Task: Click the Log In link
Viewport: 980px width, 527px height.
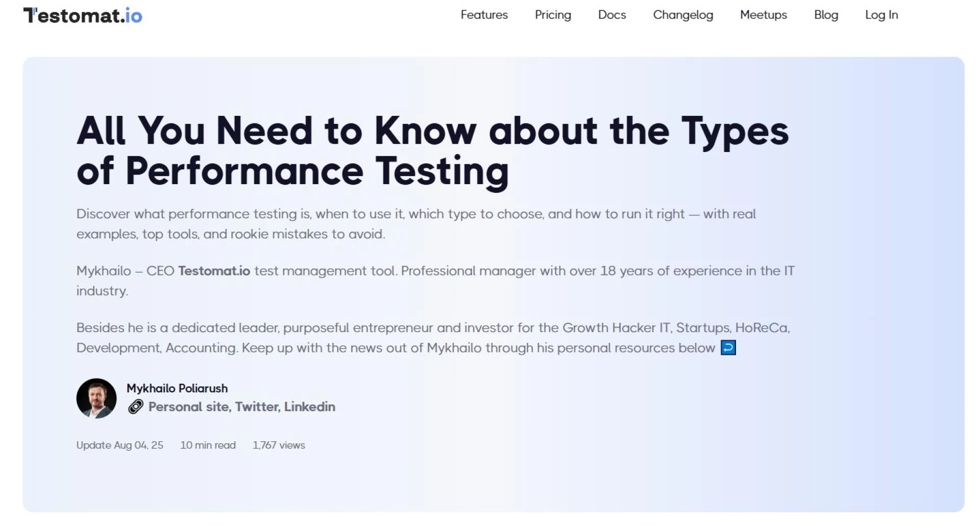Action: point(881,15)
